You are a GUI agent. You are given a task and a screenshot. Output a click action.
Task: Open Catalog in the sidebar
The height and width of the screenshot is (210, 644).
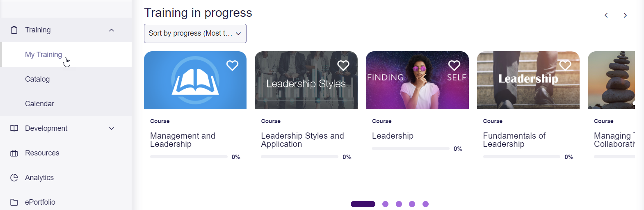[37, 79]
